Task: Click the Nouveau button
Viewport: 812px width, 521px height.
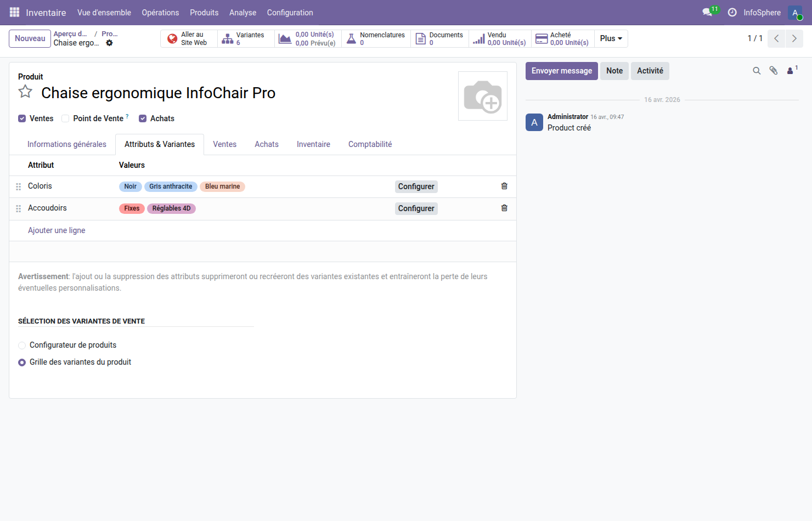Action: point(30,38)
